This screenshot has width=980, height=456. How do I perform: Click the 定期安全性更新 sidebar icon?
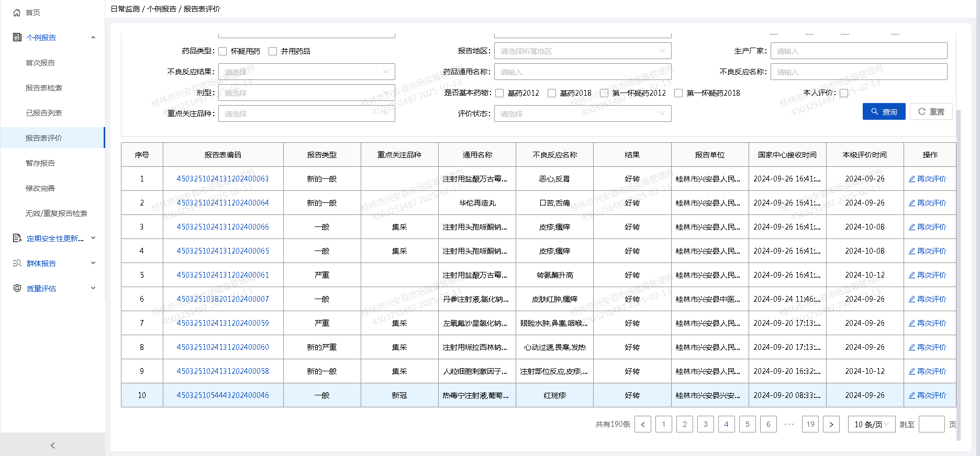17,238
